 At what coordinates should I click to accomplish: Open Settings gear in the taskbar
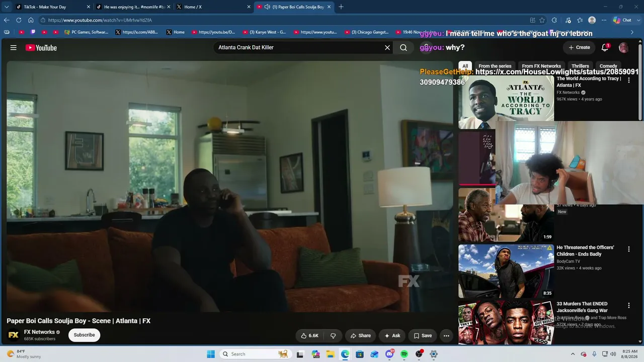tap(434, 354)
